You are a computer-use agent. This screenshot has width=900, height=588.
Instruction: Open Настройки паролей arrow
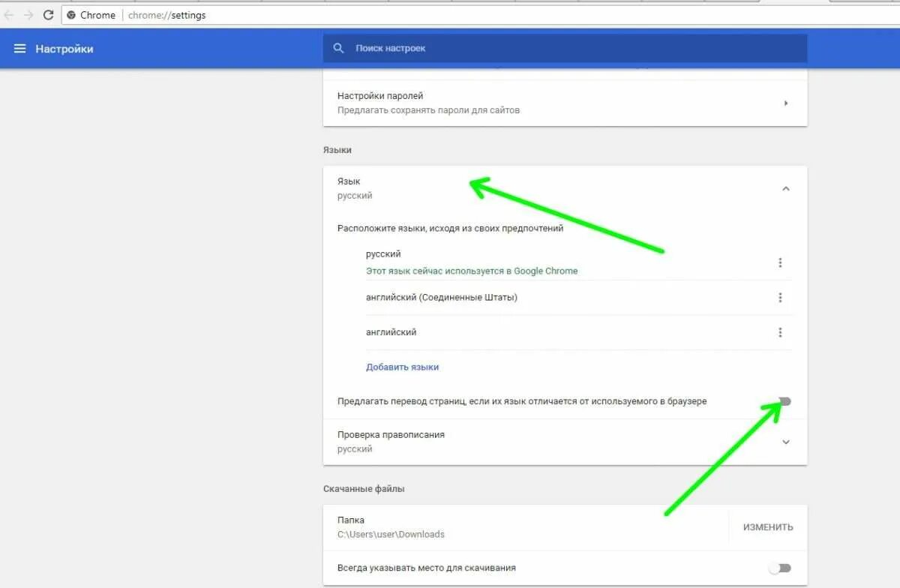(x=786, y=103)
